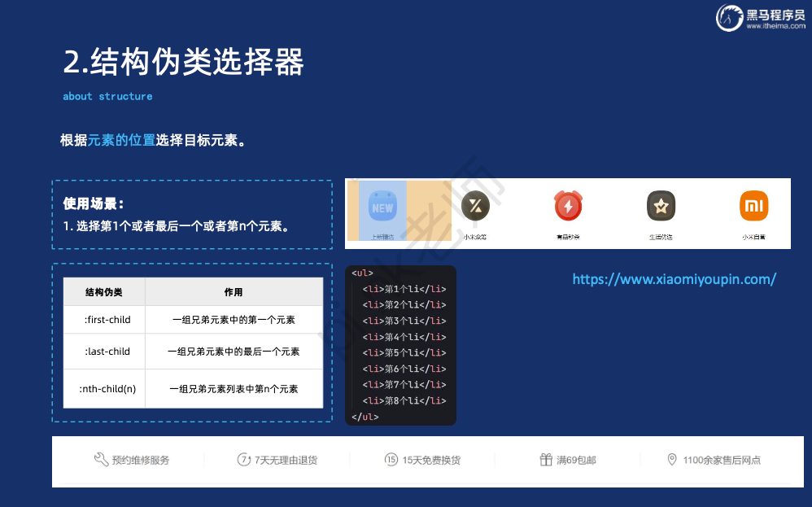This screenshot has height=507, width=812.
Task: Click the 结构伪类 table header
Action: 104,292
